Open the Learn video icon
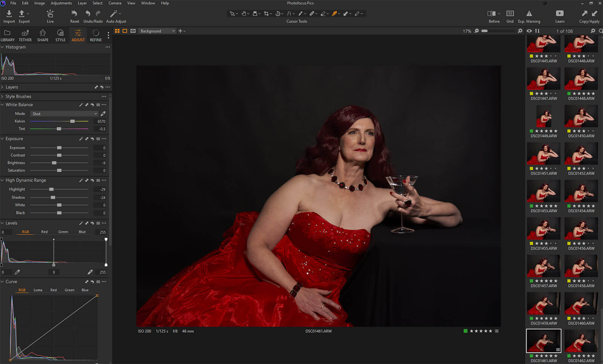603x364 pixels. tap(560, 14)
